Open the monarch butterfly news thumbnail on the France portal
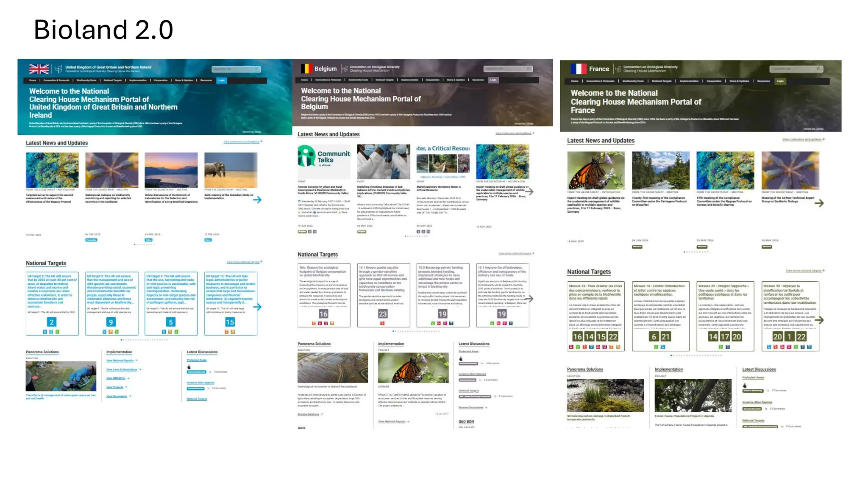 click(595, 170)
